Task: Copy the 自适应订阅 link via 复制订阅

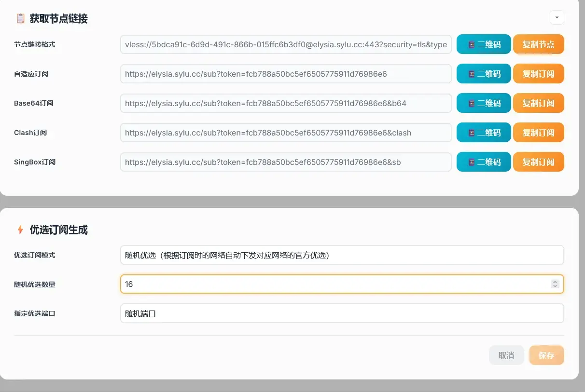Action: coord(538,74)
